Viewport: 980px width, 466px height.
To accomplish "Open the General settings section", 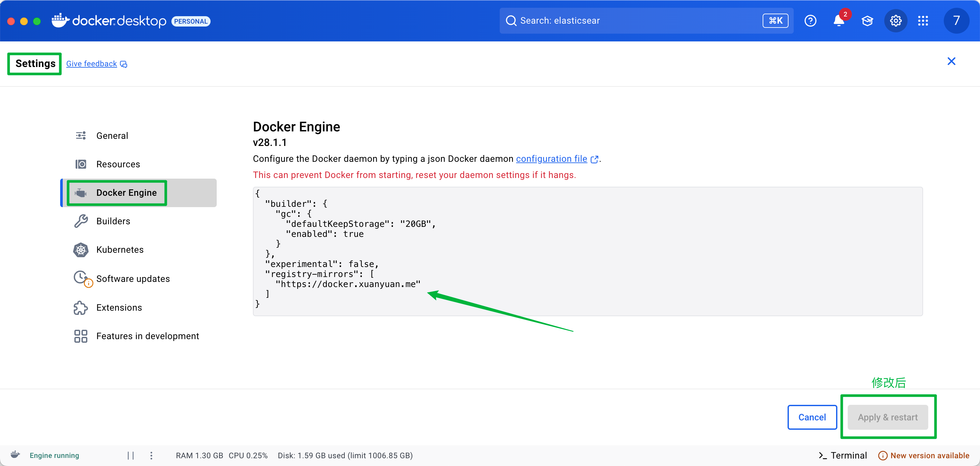I will 112,136.
